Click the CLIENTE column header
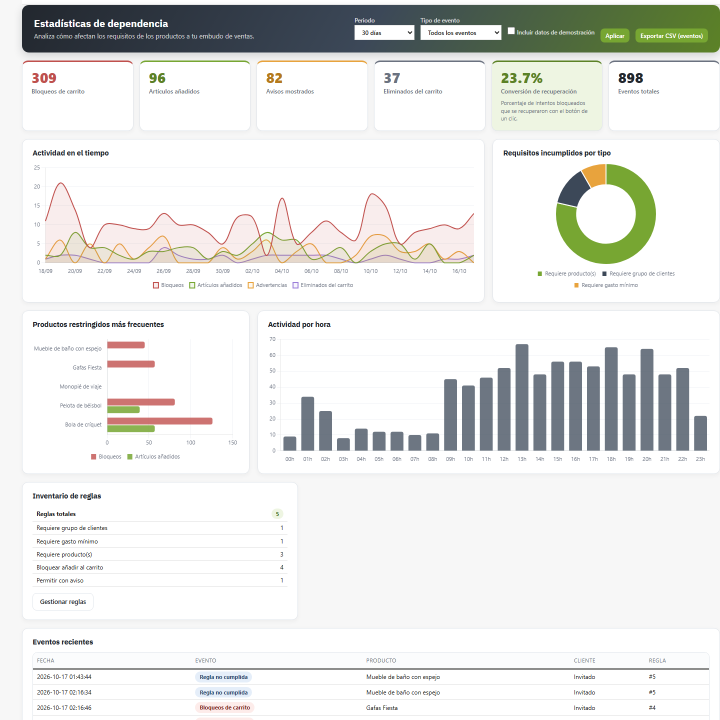 584,660
